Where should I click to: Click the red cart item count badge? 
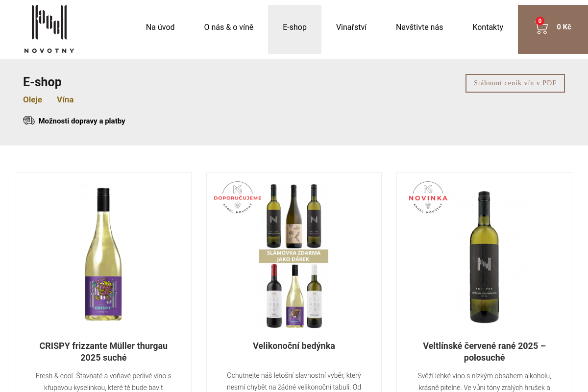[x=540, y=21]
